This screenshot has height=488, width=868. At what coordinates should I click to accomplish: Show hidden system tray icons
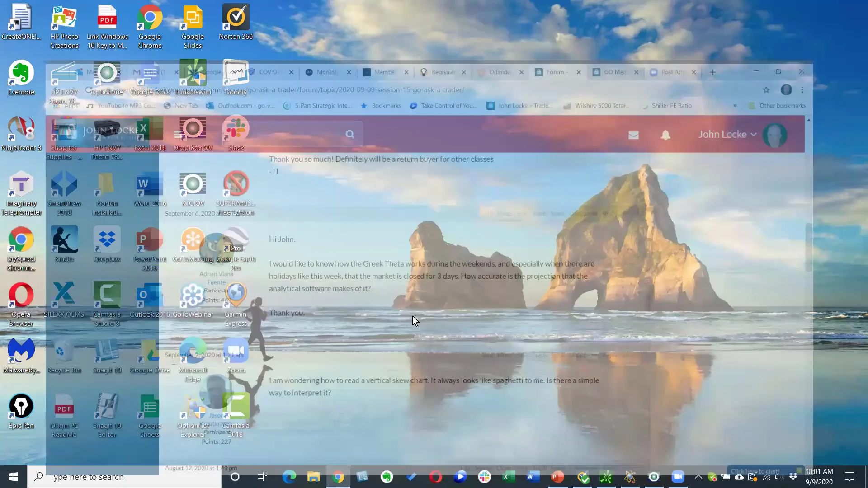point(698,477)
